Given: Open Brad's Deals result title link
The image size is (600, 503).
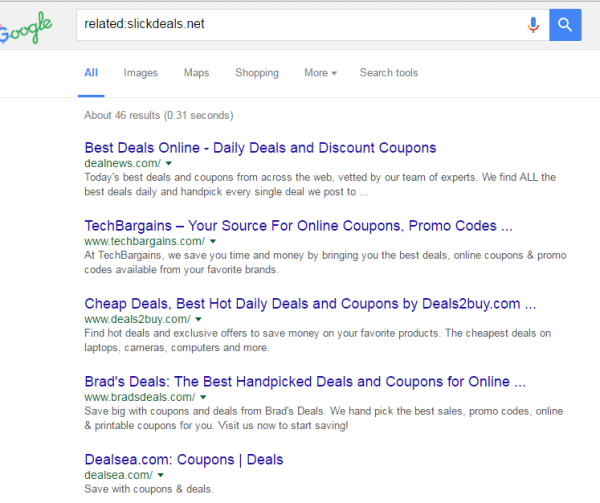Looking at the screenshot, I should (305, 382).
